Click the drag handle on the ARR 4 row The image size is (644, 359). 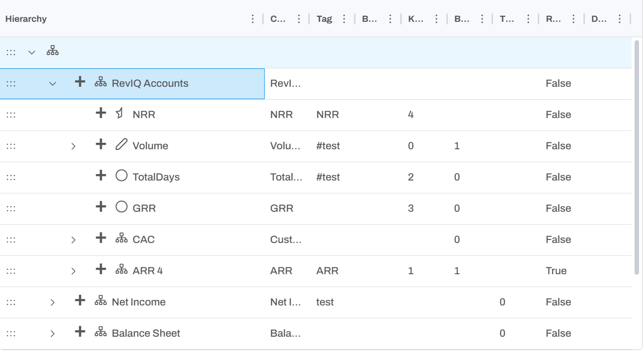(x=11, y=271)
